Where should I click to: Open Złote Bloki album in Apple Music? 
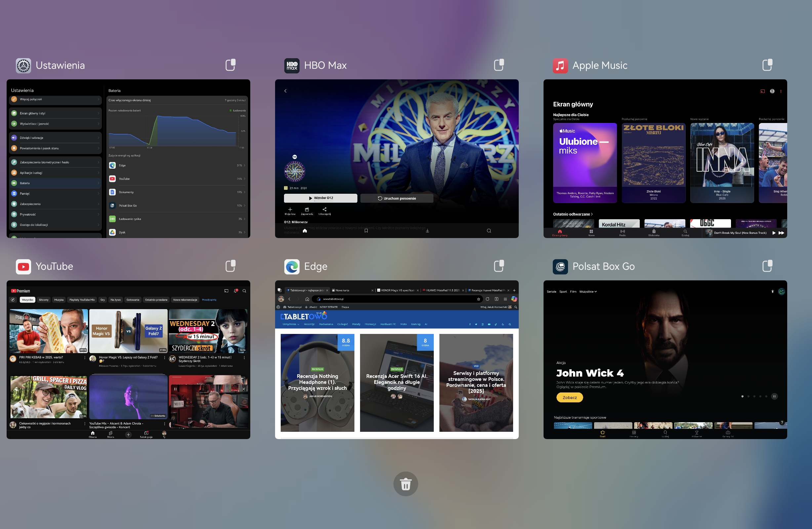click(x=653, y=163)
